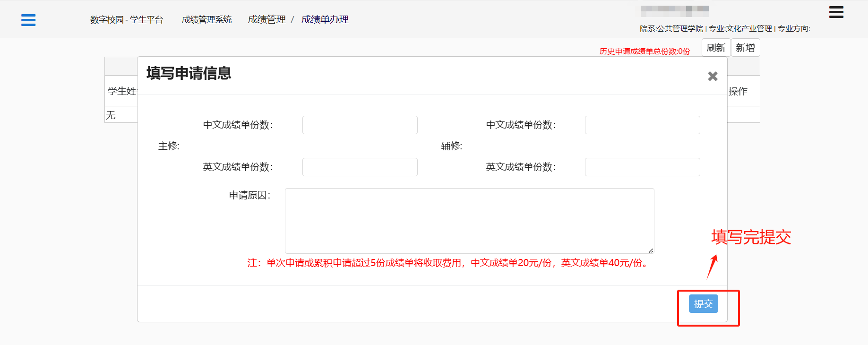Focus the 辅修 中文成绩单份数 input
868x345 pixels.
click(642, 125)
